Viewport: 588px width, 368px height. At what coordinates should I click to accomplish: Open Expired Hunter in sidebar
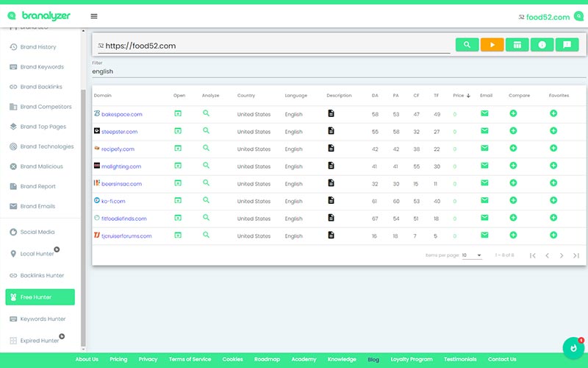(40, 341)
